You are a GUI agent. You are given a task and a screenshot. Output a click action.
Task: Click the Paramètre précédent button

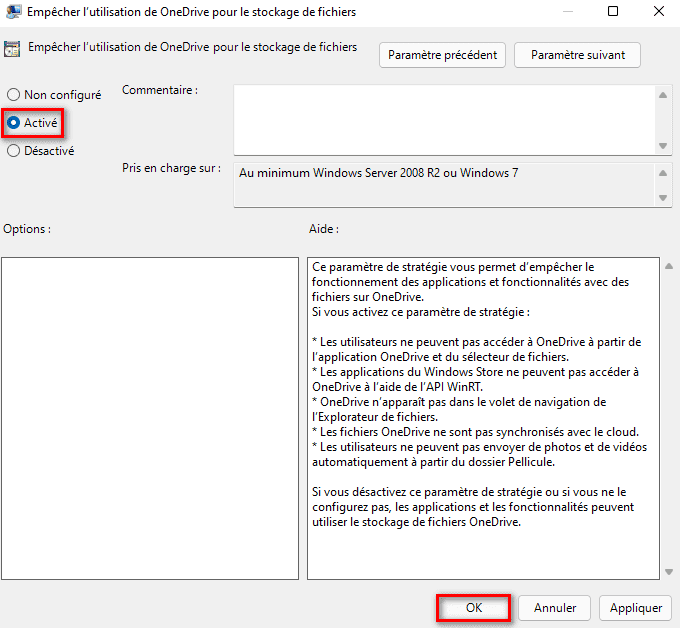442,55
